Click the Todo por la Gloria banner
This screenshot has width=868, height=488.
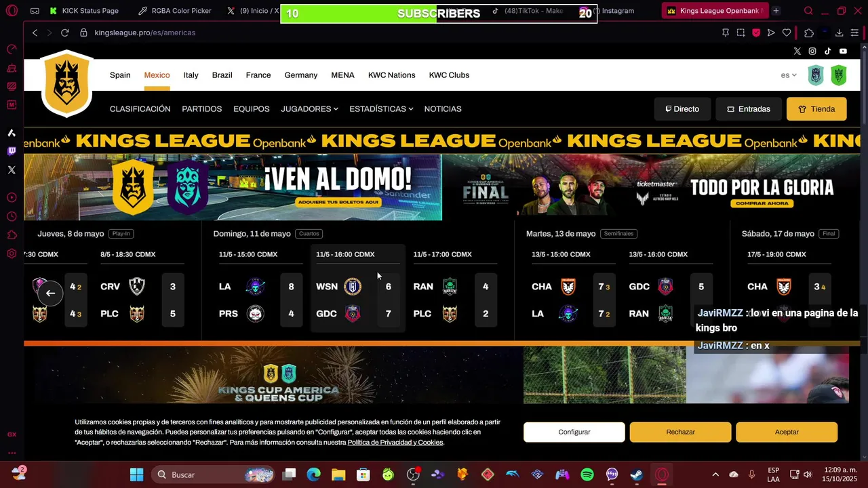click(x=651, y=187)
